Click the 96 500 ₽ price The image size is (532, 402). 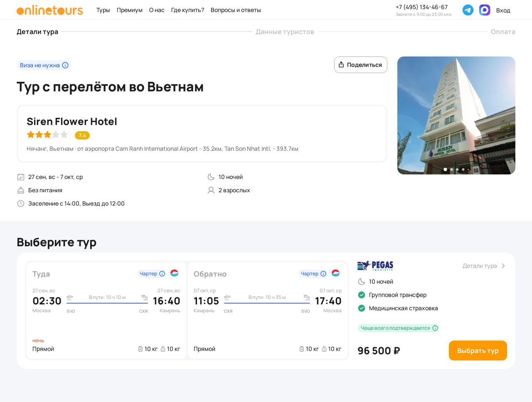(379, 351)
